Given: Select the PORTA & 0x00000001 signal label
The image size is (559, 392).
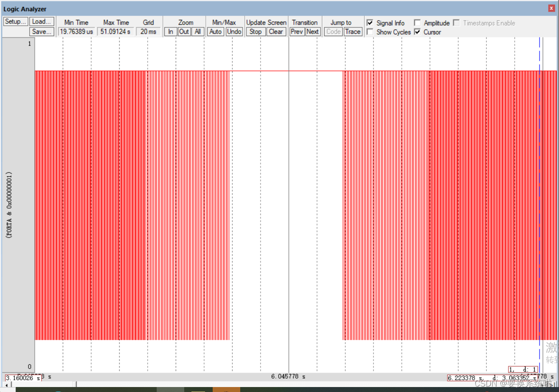Looking at the screenshot, I should point(9,205).
